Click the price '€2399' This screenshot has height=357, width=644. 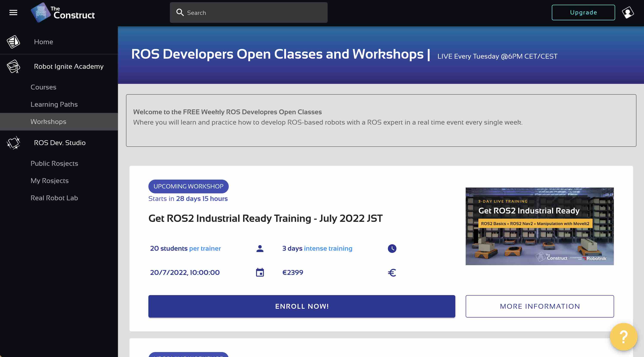pyautogui.click(x=293, y=272)
